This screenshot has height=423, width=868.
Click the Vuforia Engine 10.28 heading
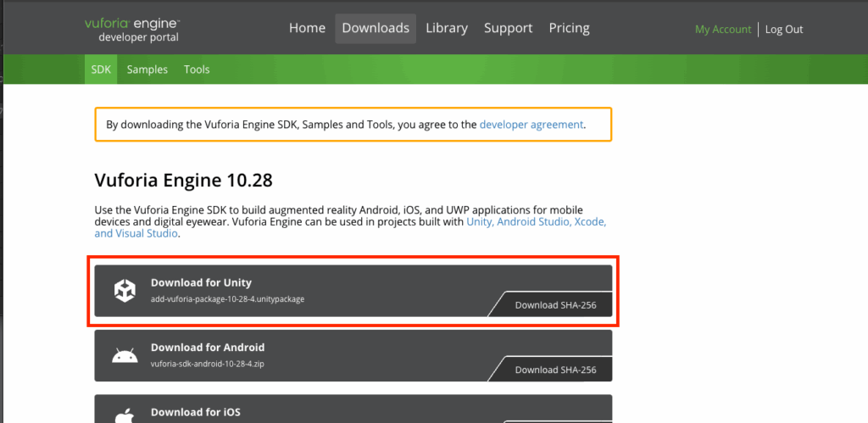coord(183,181)
